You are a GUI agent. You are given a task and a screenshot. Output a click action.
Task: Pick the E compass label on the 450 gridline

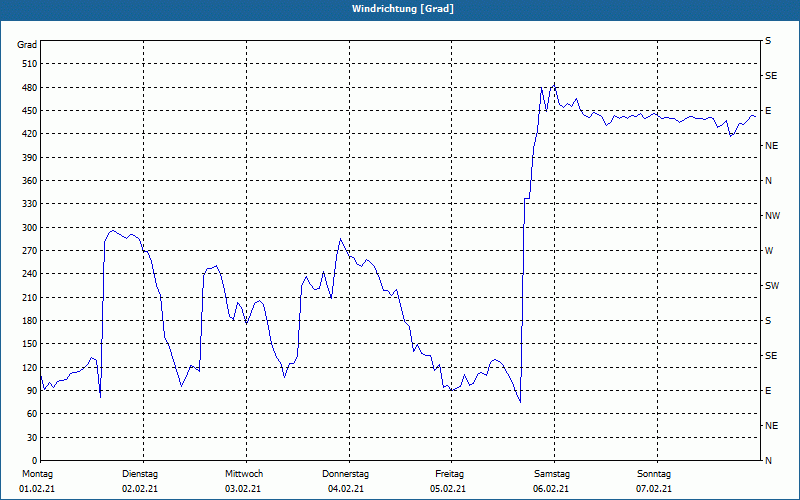coord(768,111)
